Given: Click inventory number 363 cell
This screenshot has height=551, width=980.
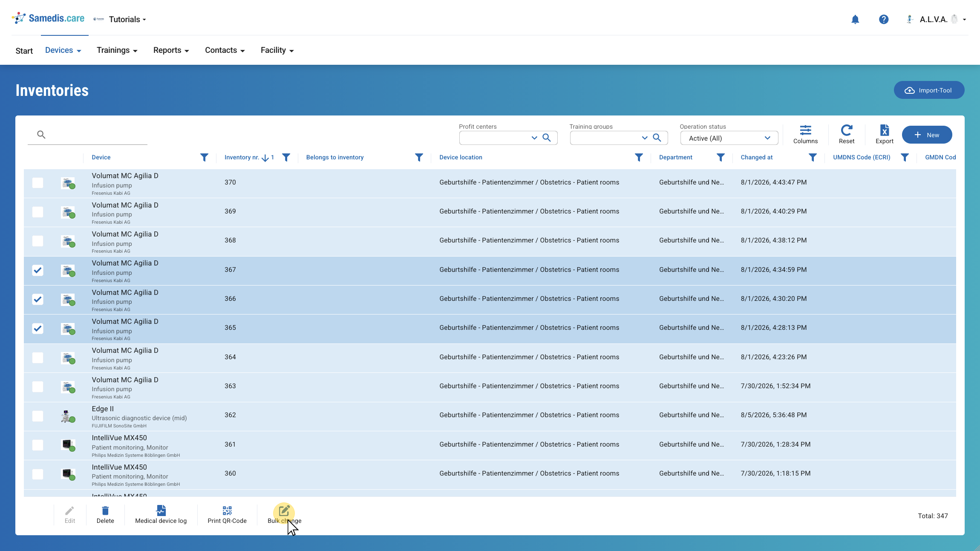Looking at the screenshot, I should pyautogui.click(x=230, y=386).
